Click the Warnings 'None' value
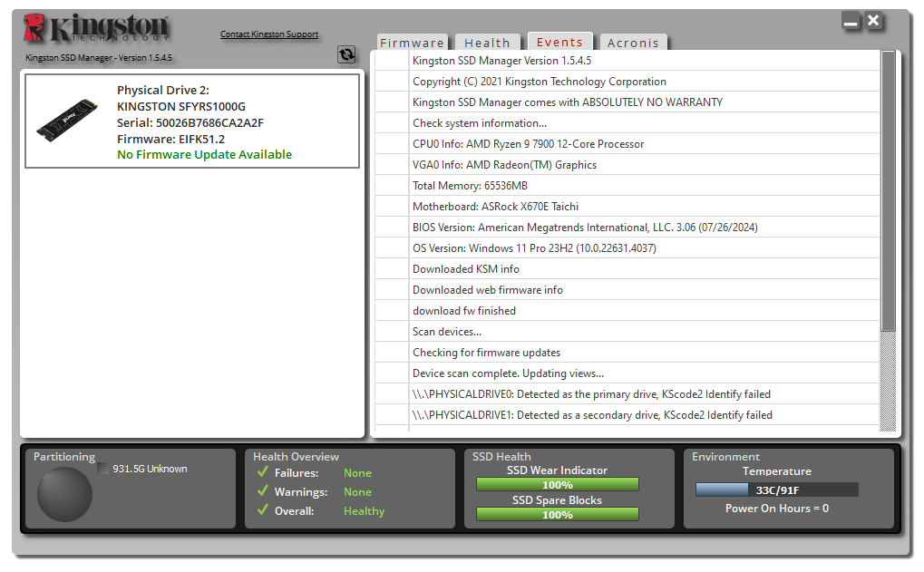 (x=357, y=492)
